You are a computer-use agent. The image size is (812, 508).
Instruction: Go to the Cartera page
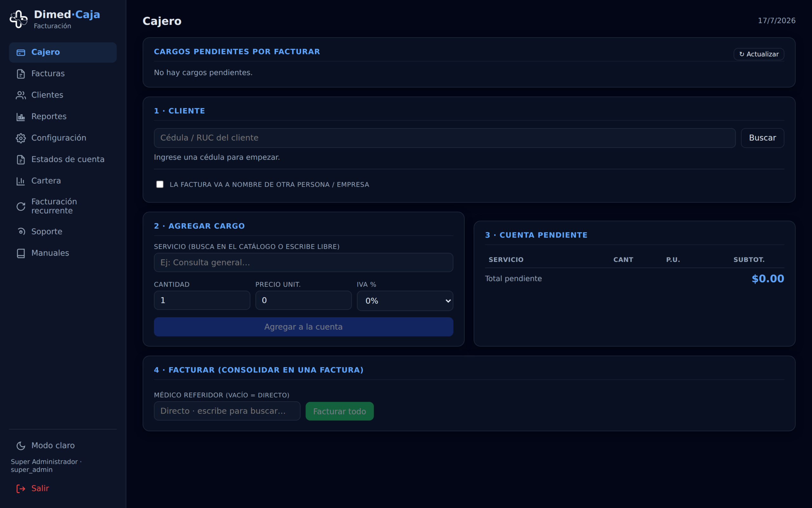(63, 181)
